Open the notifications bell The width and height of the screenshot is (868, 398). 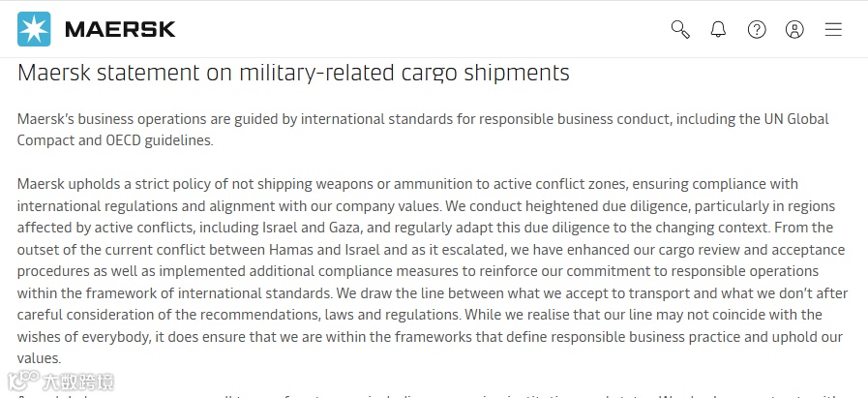point(718,29)
